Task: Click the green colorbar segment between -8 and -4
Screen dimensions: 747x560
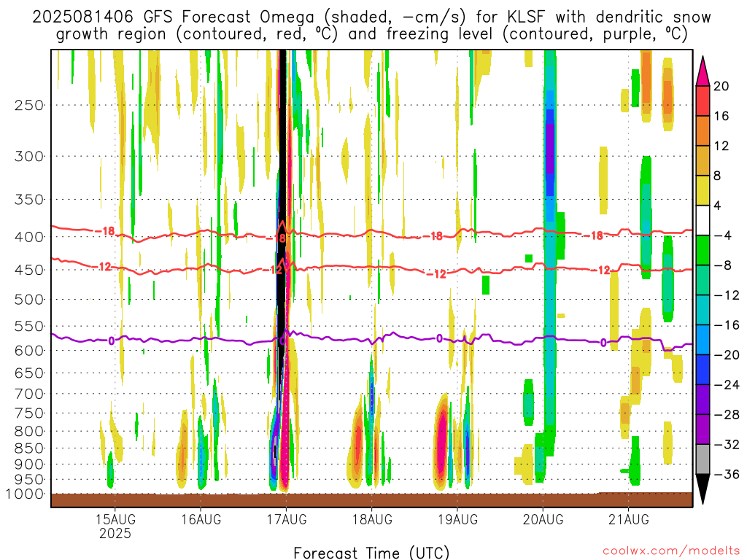Action: pos(703,251)
